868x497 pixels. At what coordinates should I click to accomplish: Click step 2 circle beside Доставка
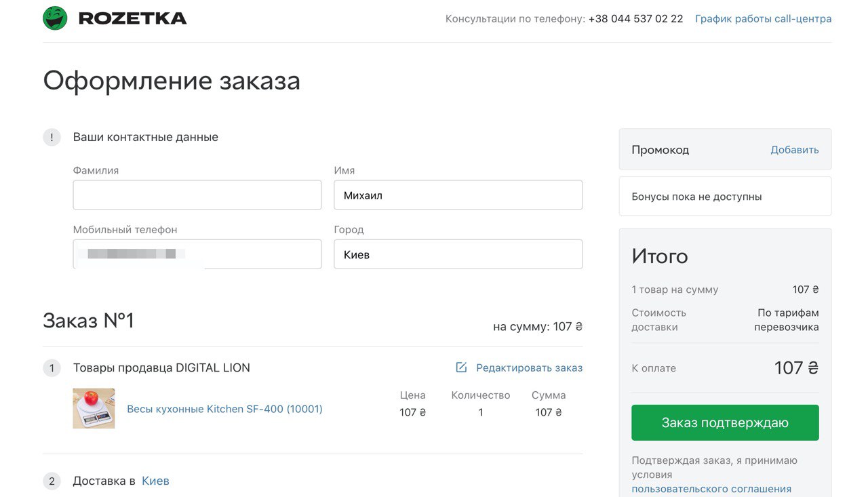tap(52, 481)
